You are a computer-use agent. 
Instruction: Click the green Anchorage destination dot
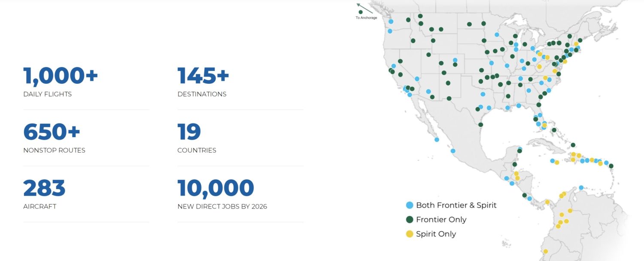[x=361, y=12]
